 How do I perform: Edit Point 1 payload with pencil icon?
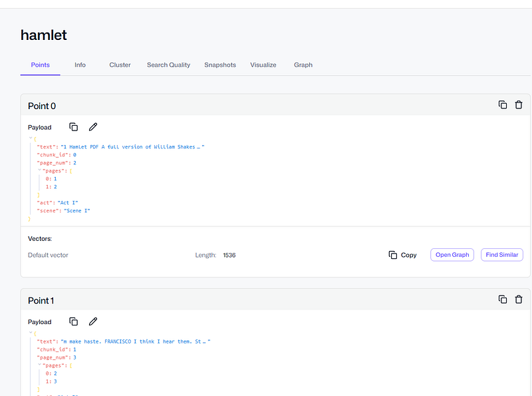[93, 321]
